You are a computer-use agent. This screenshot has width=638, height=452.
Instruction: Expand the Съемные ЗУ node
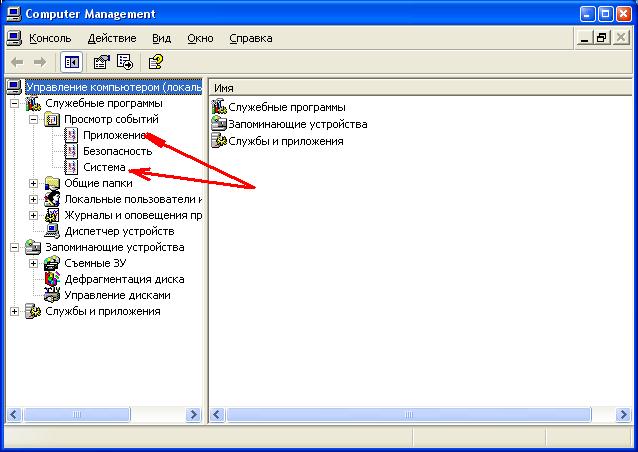(x=33, y=263)
